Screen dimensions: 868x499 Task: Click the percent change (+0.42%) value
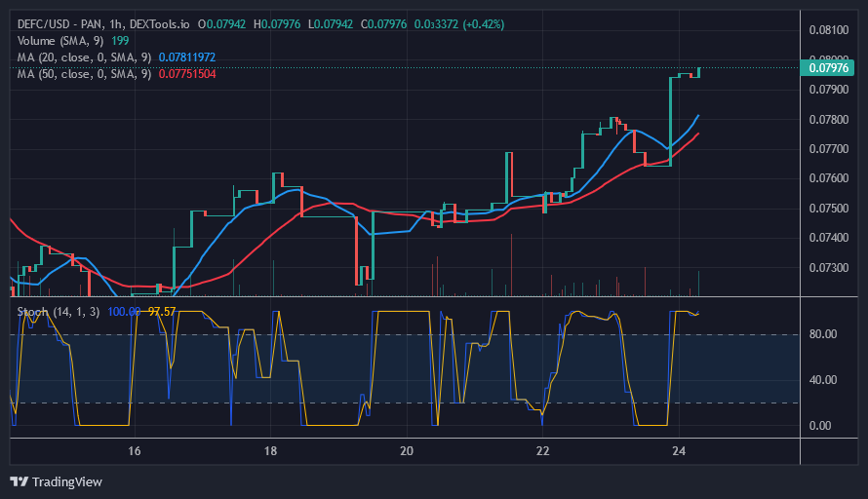pos(484,24)
